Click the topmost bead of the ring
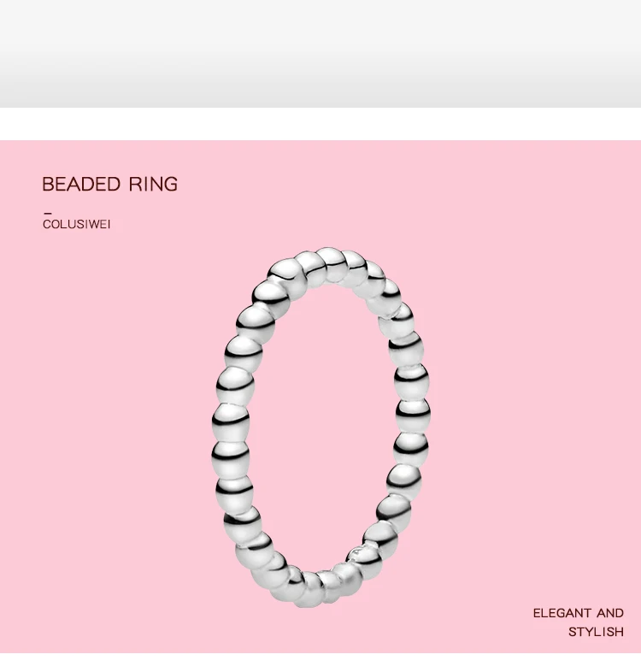Screen dimensions: 641x672 (329, 259)
